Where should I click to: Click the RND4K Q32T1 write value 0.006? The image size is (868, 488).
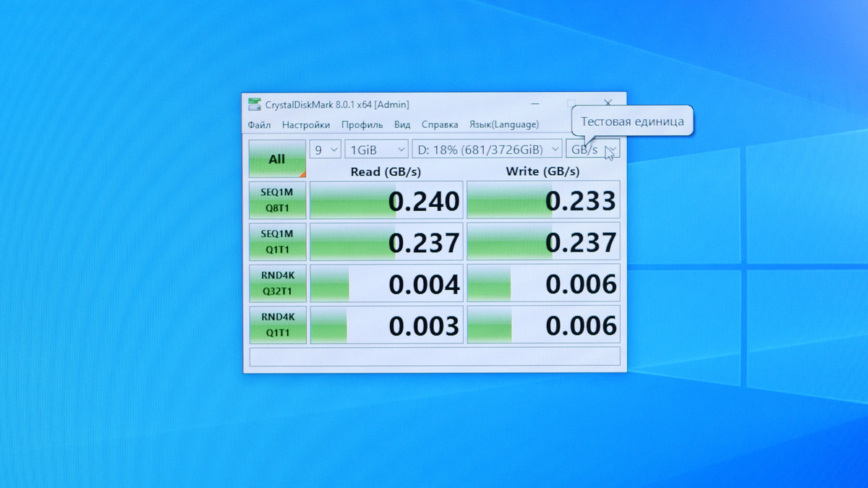pyautogui.click(x=543, y=283)
